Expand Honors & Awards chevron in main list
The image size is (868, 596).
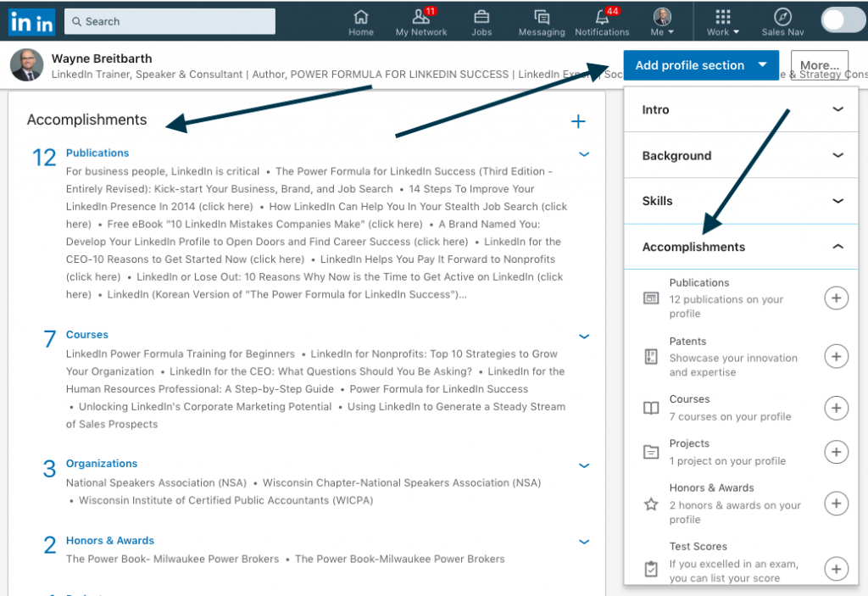click(584, 542)
